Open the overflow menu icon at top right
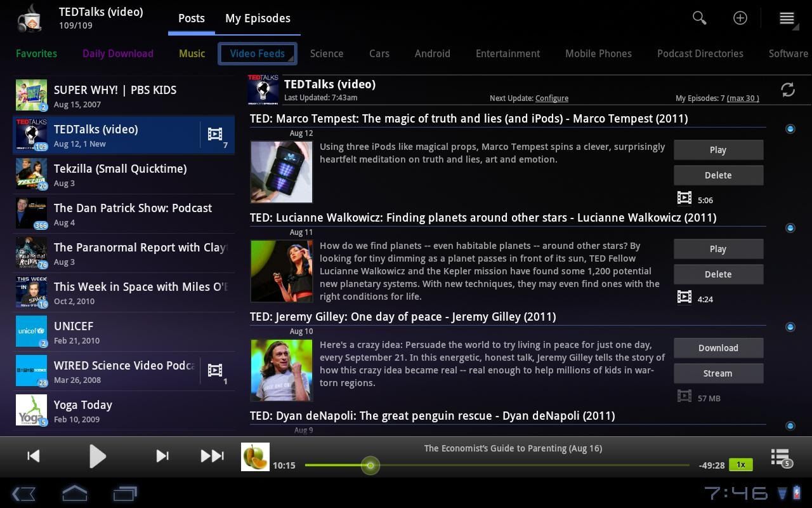The width and height of the screenshot is (812, 508). tap(786, 18)
